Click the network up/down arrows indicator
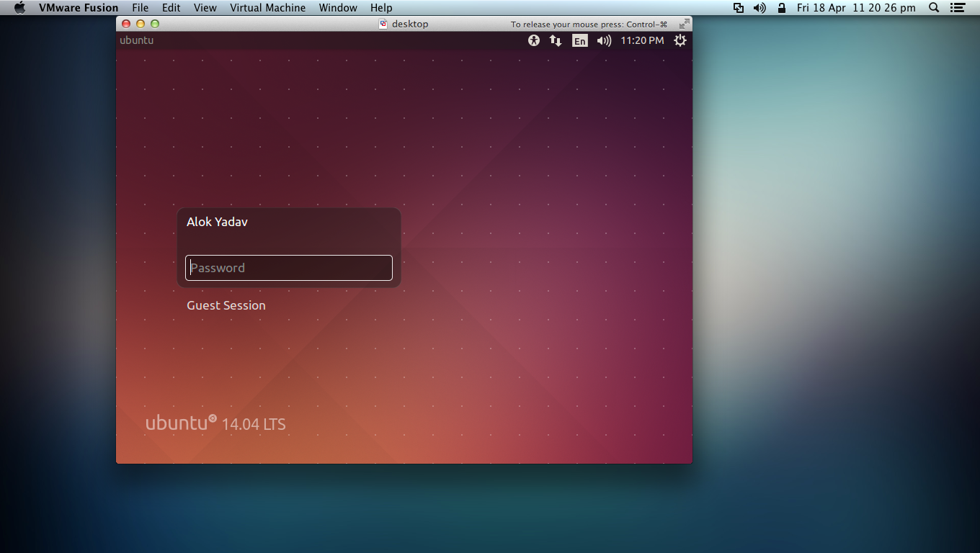The image size is (980, 553). (x=556, y=41)
